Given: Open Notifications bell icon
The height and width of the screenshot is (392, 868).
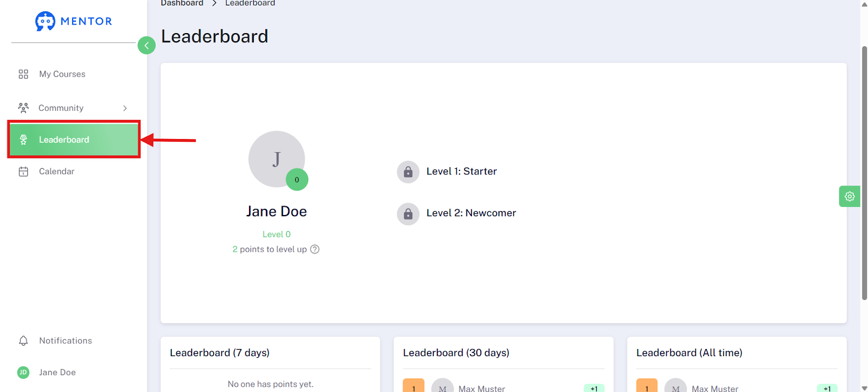Looking at the screenshot, I should (23, 341).
